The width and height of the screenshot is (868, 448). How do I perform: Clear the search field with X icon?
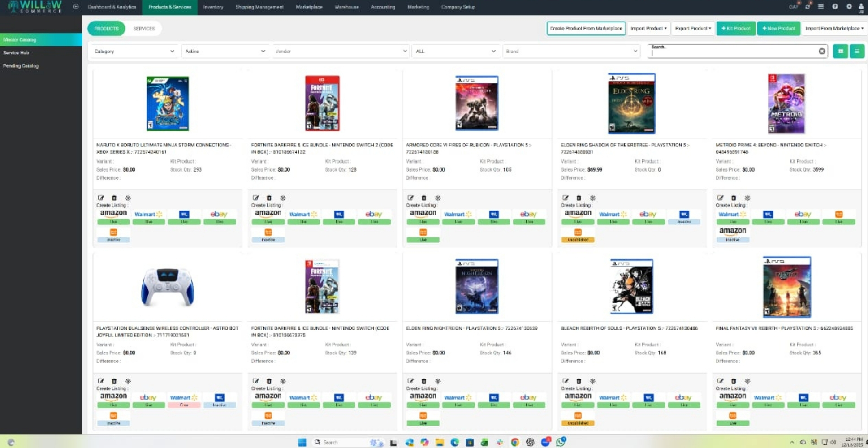[x=822, y=51]
